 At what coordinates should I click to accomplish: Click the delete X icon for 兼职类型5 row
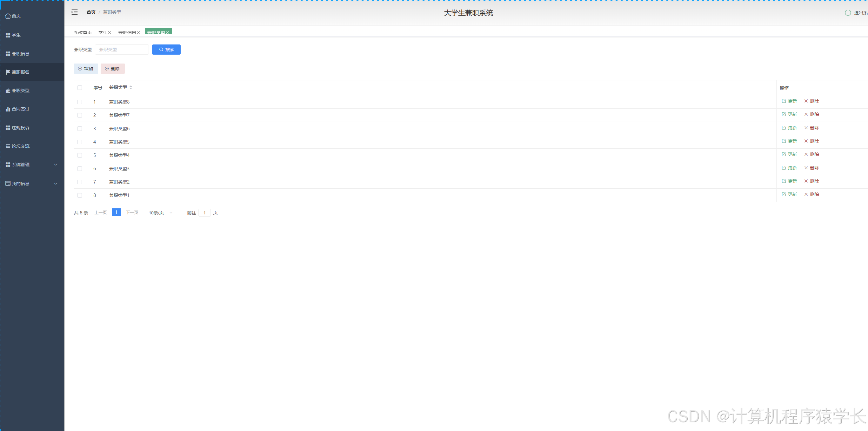pyautogui.click(x=806, y=141)
